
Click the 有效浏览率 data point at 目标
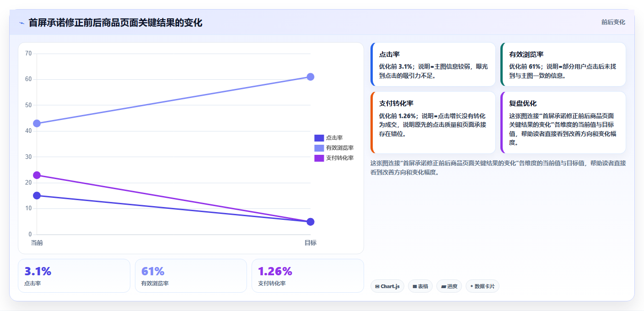tap(310, 76)
